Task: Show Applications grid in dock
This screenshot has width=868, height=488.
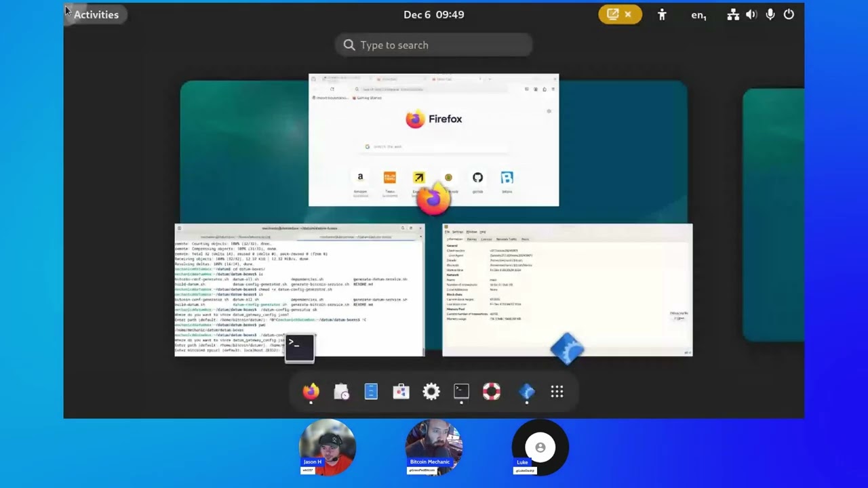Action: tap(557, 391)
